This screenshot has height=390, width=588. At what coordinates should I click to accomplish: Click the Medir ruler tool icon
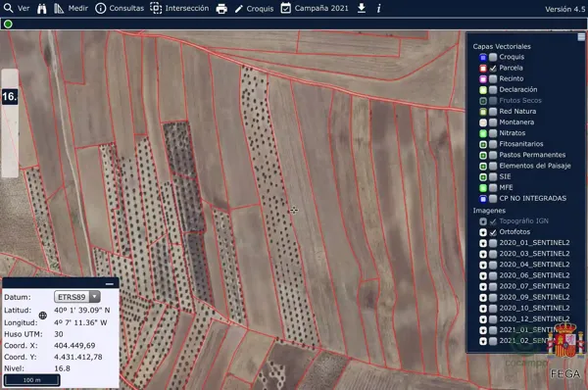coord(59,8)
